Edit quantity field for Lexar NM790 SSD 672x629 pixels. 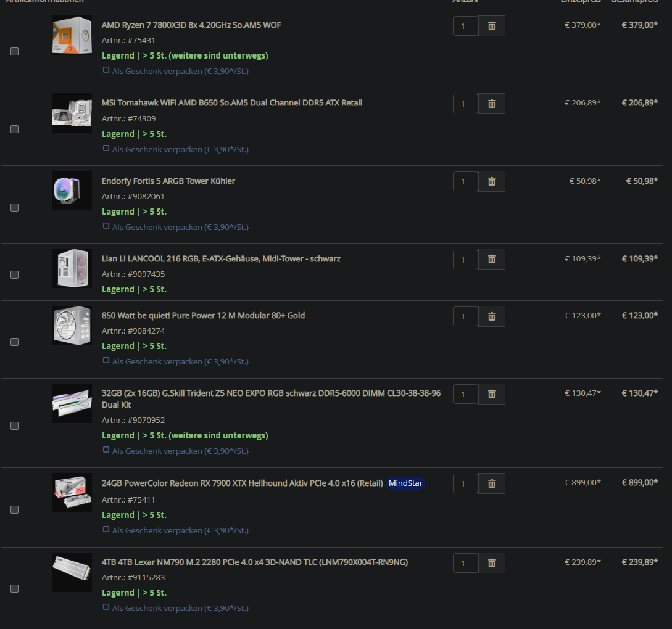(x=465, y=563)
